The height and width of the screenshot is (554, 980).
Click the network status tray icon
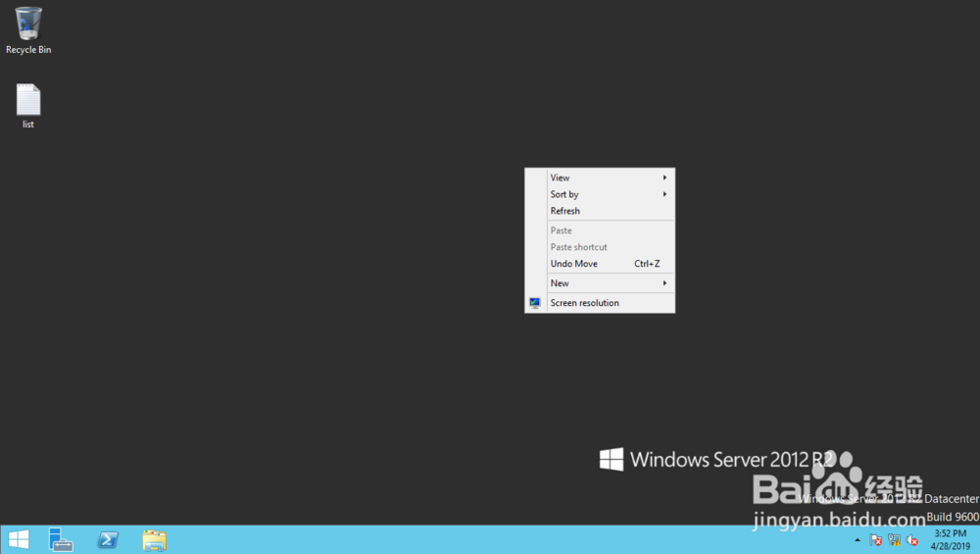pos(894,540)
